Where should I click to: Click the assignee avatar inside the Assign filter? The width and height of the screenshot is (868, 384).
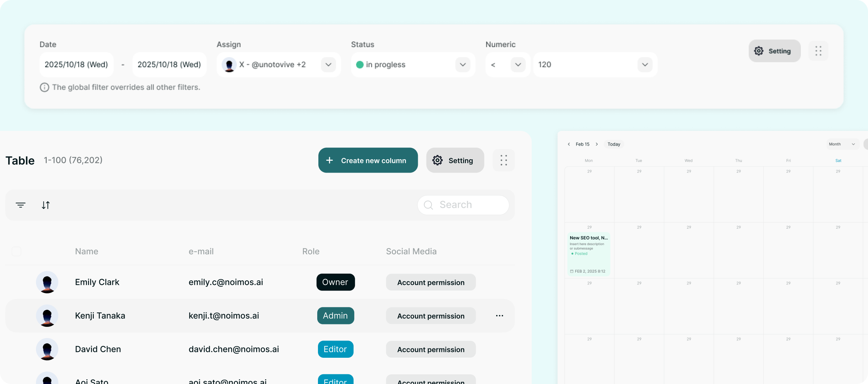[x=229, y=64]
